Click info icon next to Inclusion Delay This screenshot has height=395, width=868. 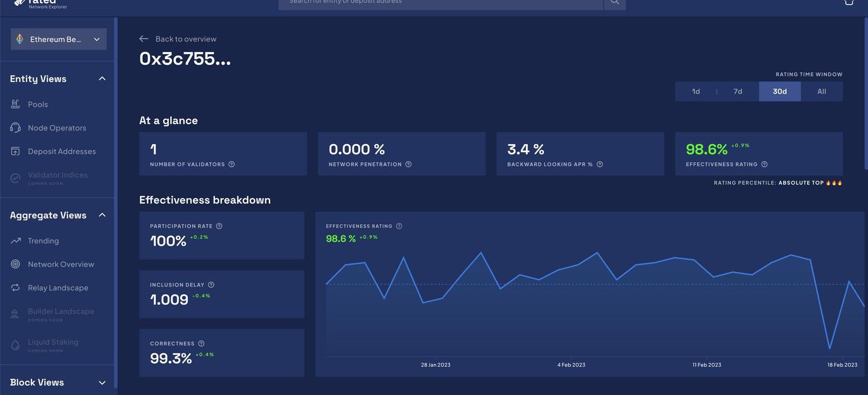(211, 285)
